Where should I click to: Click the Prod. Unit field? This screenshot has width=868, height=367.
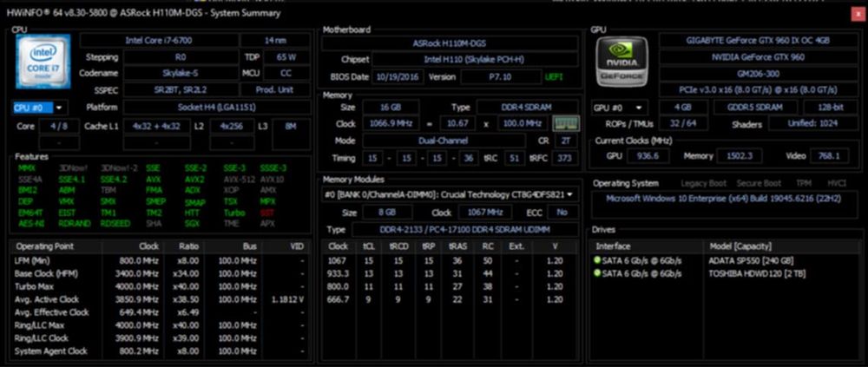(275, 89)
